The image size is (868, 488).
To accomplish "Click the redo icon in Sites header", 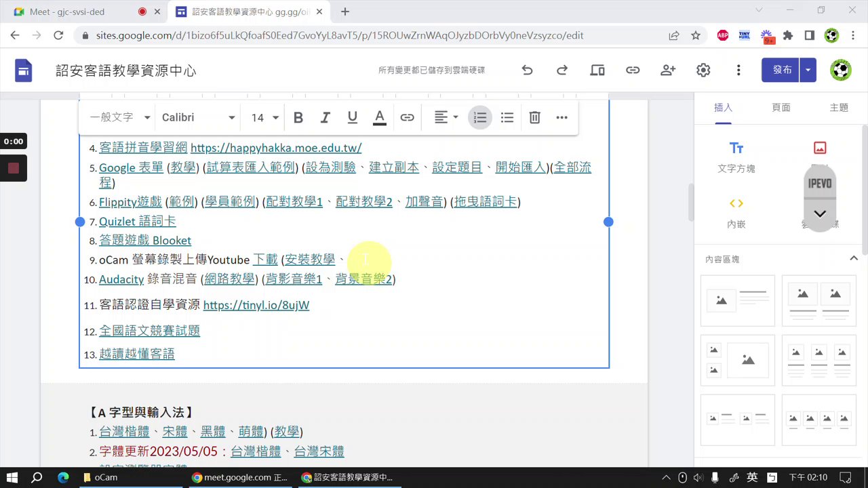I will (562, 70).
